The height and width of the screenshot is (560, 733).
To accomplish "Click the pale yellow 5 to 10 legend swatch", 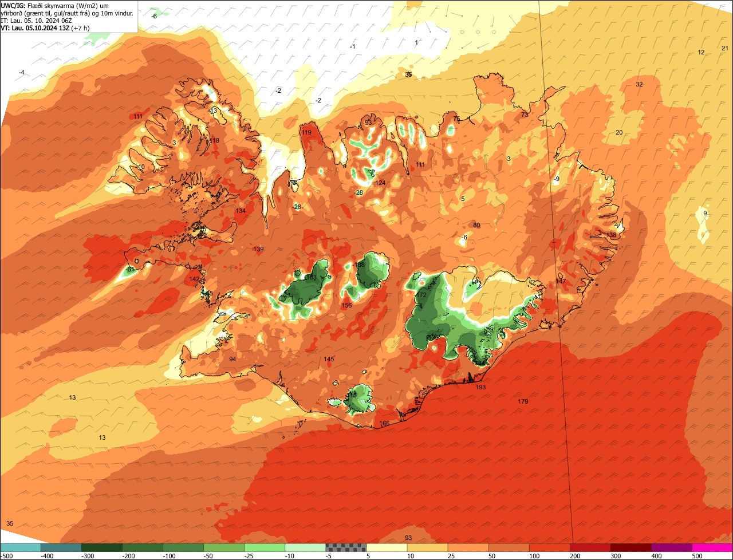I will [x=387, y=547].
